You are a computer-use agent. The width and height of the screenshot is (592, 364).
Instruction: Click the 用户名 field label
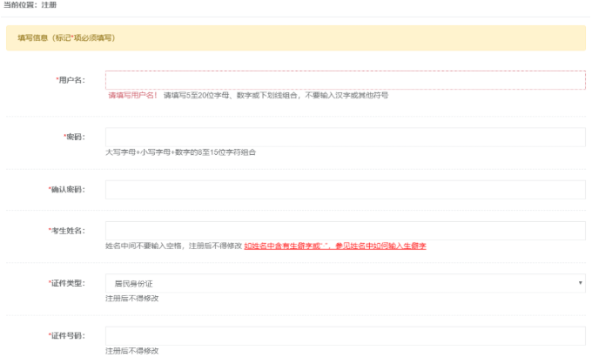point(70,79)
